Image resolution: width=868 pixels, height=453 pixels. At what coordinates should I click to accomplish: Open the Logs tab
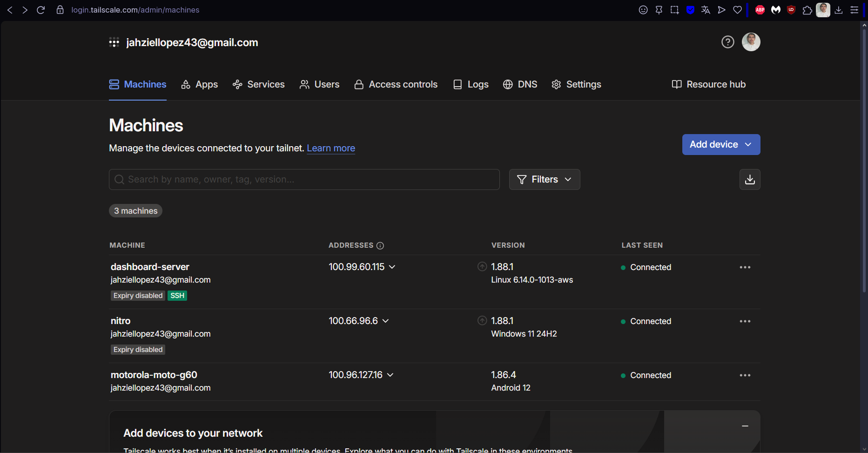click(471, 84)
